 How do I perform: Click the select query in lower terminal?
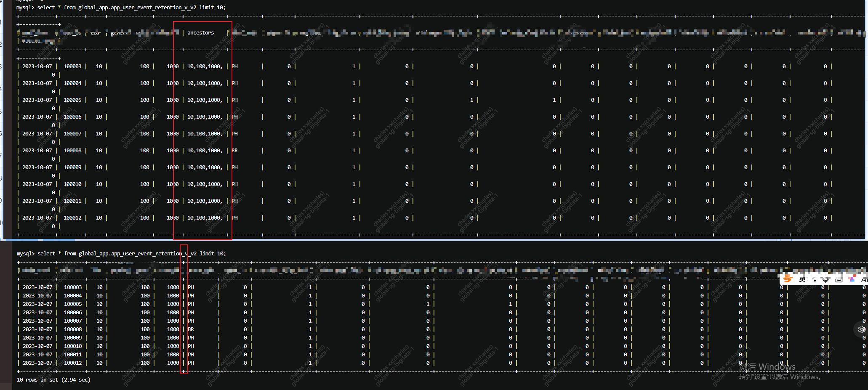pyautogui.click(x=131, y=253)
